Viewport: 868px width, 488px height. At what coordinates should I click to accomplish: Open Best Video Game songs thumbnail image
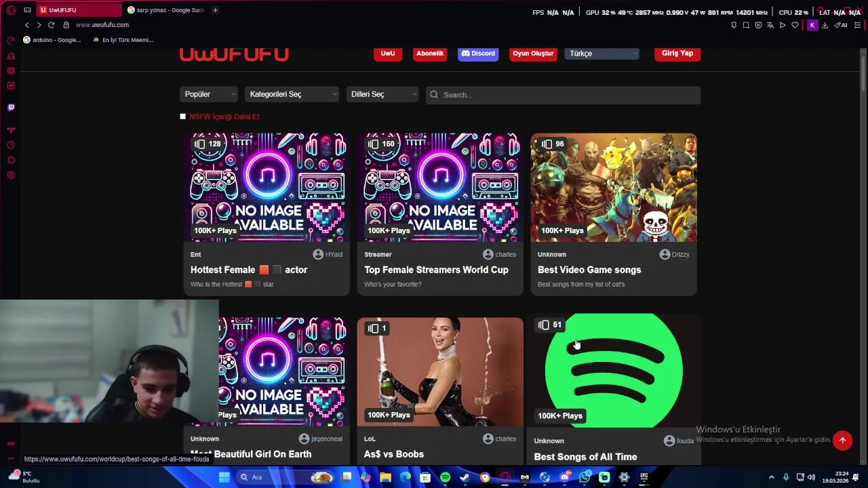click(614, 187)
